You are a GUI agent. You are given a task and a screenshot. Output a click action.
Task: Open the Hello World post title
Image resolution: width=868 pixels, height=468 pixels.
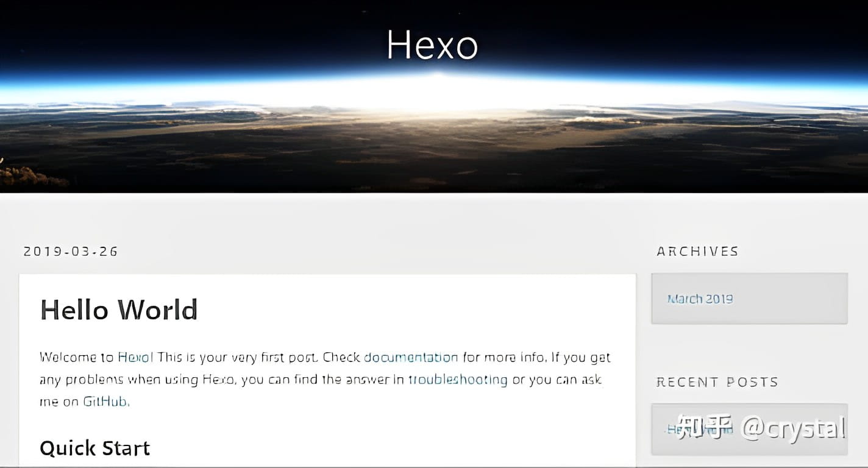click(119, 310)
